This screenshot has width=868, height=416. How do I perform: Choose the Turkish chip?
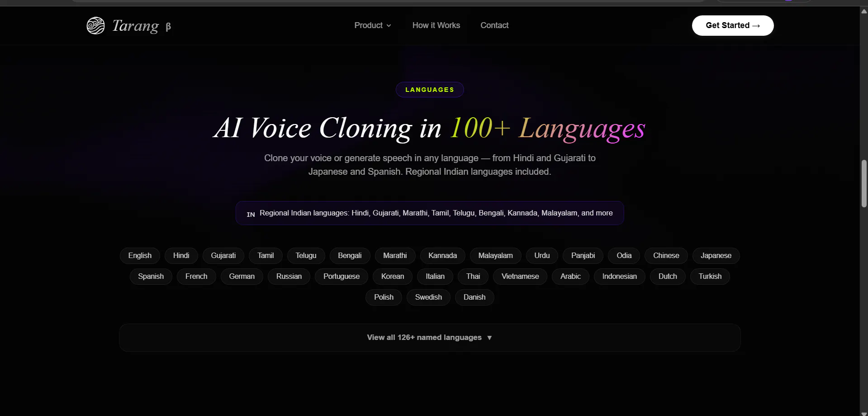tap(710, 277)
